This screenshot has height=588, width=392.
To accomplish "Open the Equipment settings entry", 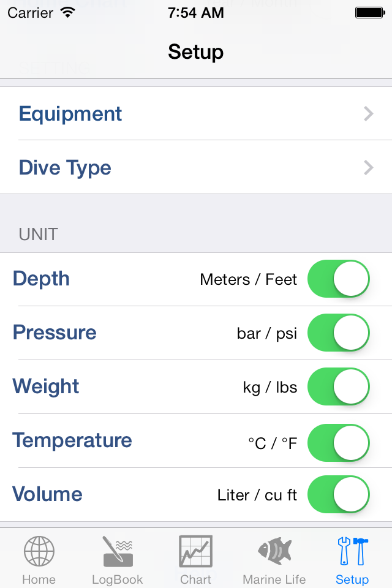I will (196, 114).
